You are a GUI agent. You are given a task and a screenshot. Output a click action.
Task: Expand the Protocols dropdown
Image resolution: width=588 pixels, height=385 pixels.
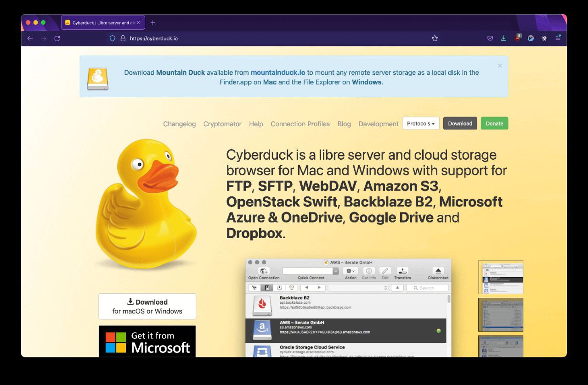421,123
